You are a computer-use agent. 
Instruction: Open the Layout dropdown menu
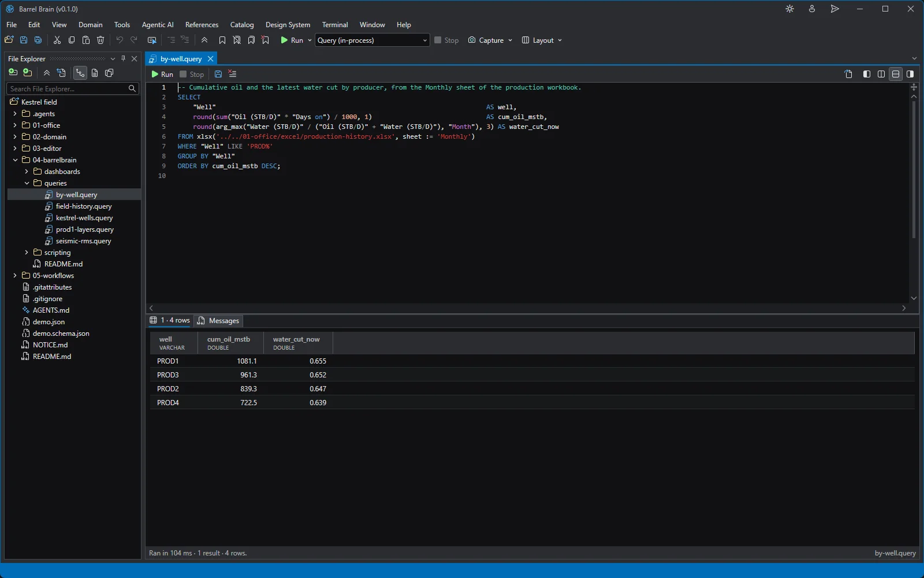tap(542, 40)
